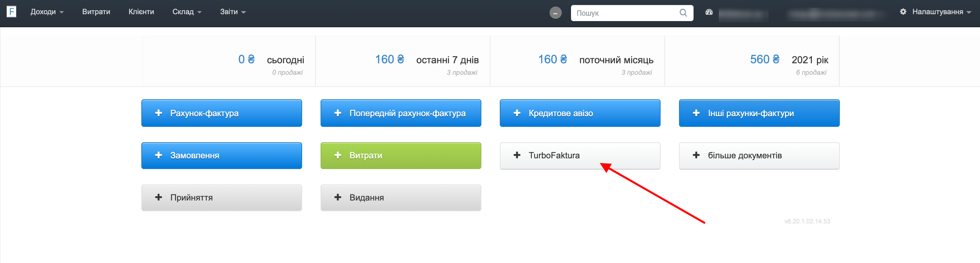This screenshot has width=980, height=263.
Task: Click plus icon on TurboFaktura button
Action: coord(517,155)
